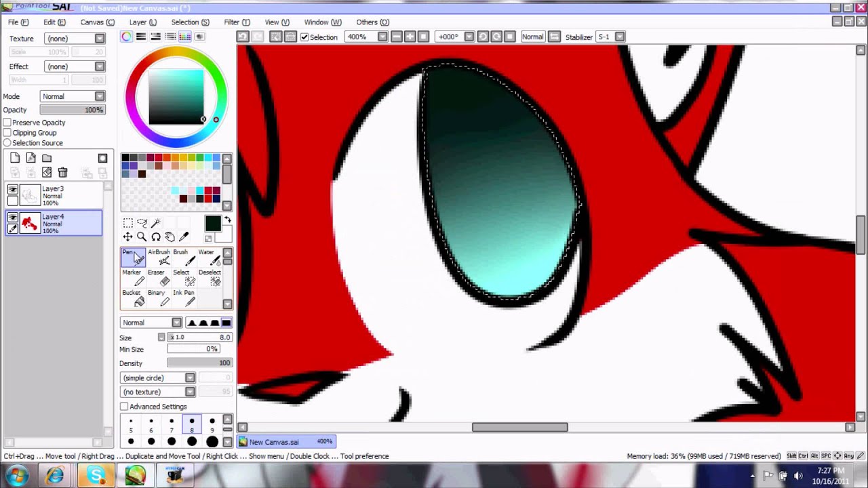Screen dimensions: 868x488
Task: Select the AirBrush tool
Action: pos(159,257)
